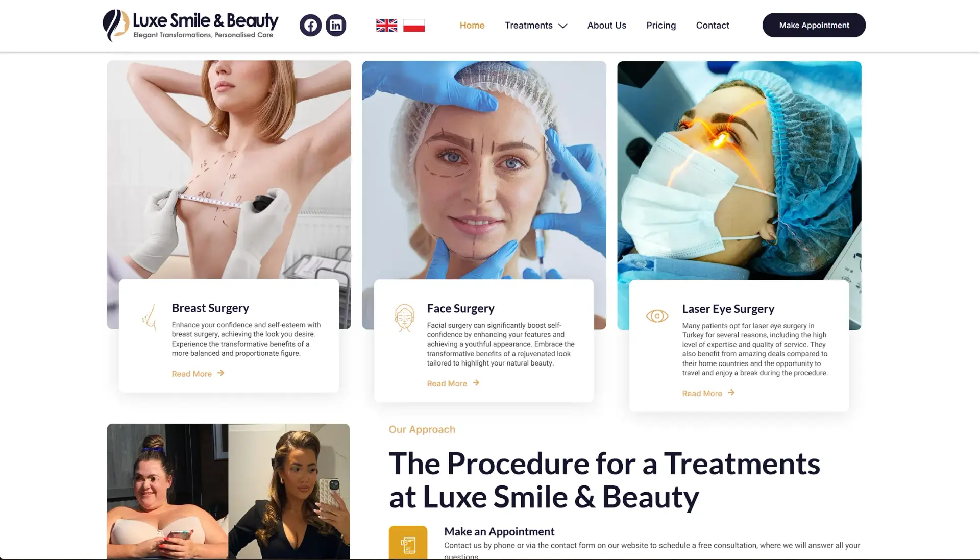Switch language with the Polish flag
Screen dimensions: 980x560
(x=414, y=26)
